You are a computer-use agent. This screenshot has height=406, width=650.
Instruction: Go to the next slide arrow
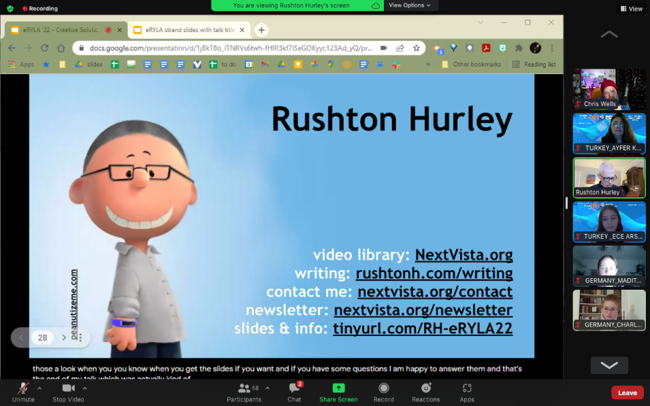point(64,338)
